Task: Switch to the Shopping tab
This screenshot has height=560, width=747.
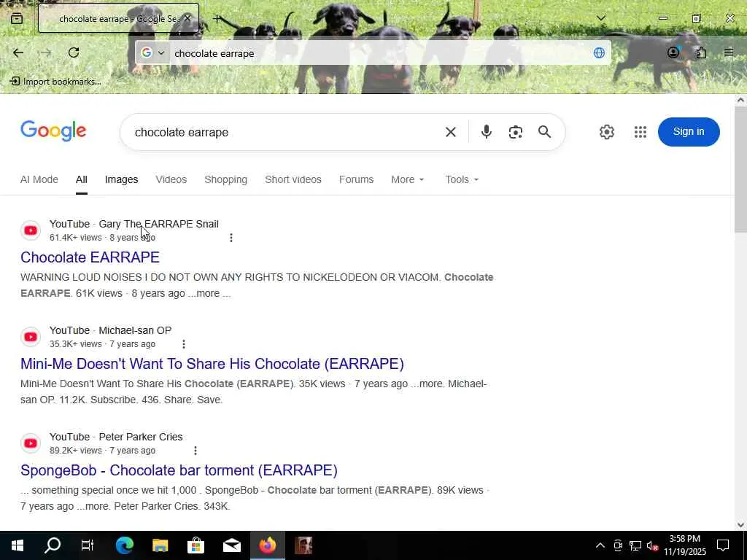Action: tap(226, 179)
